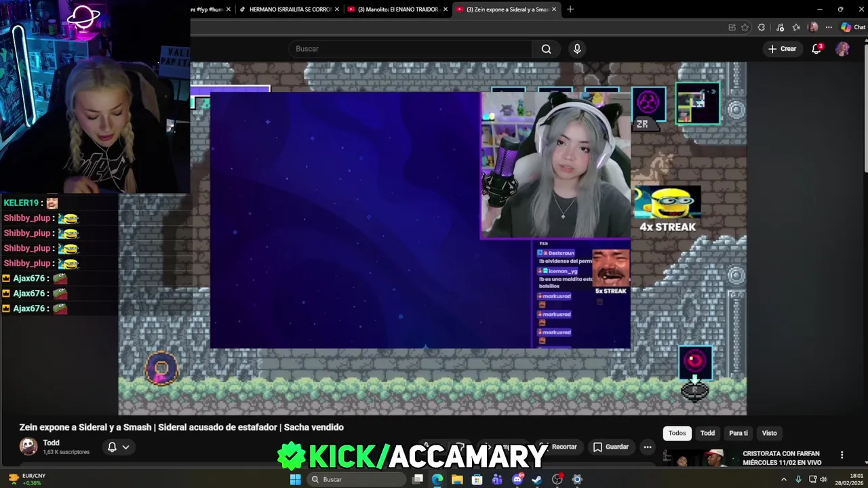Open the YouTube account avatar menu
868x488 pixels.
842,49
